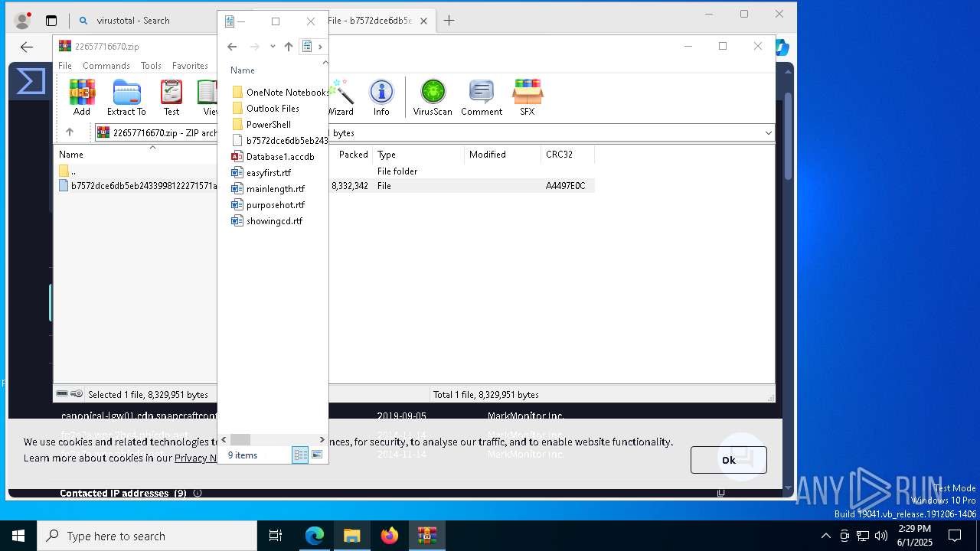Image resolution: width=980 pixels, height=551 pixels.
Task: Open Task View on taskbar
Action: 276,536
